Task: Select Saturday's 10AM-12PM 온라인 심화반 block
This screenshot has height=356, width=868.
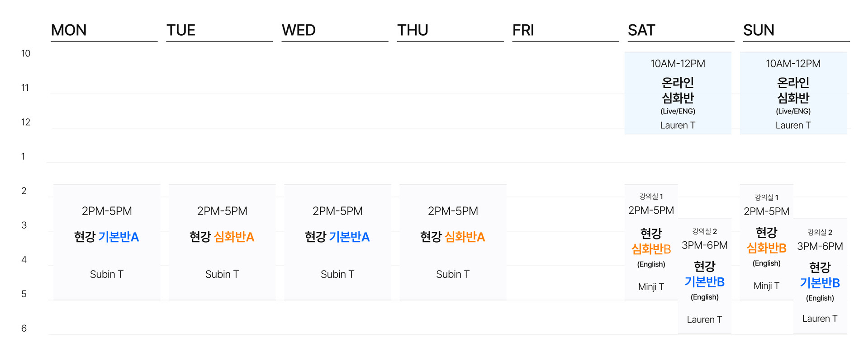Action: 678,93
